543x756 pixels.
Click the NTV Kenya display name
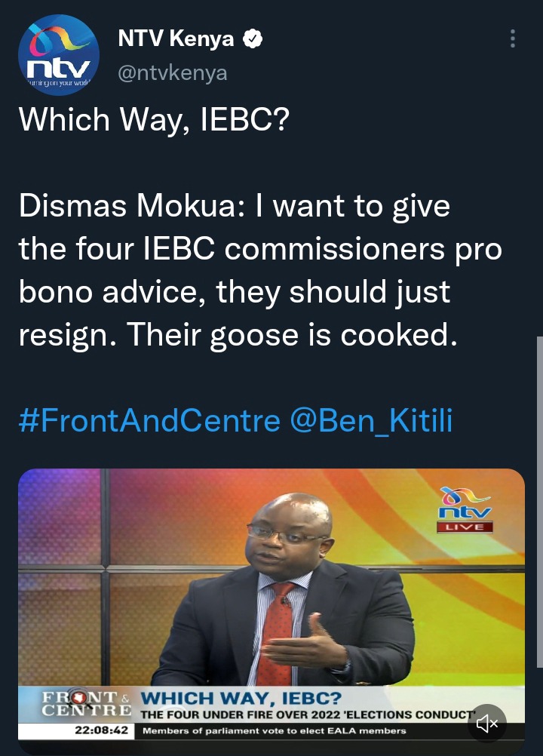coord(176,38)
